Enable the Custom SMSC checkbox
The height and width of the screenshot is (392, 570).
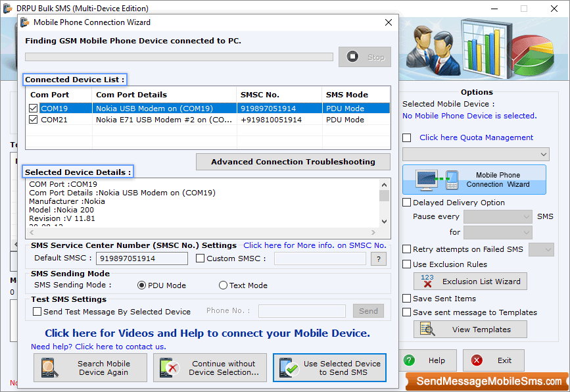pyautogui.click(x=201, y=258)
